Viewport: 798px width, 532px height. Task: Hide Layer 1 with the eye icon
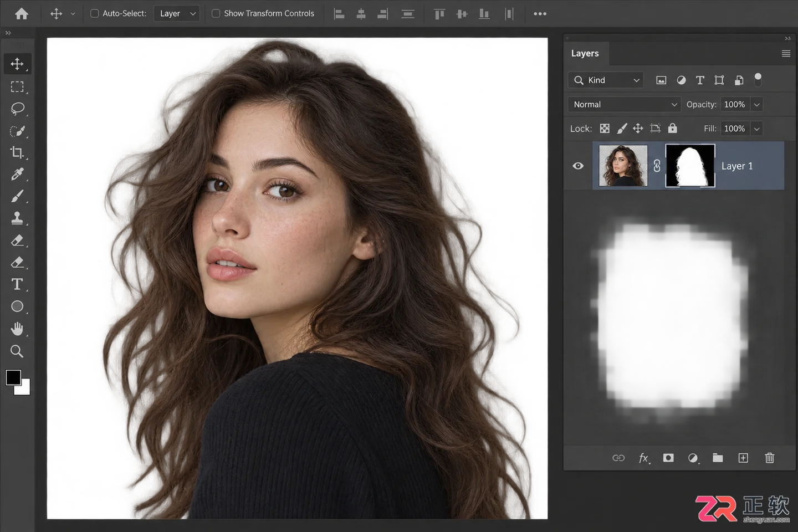point(578,166)
